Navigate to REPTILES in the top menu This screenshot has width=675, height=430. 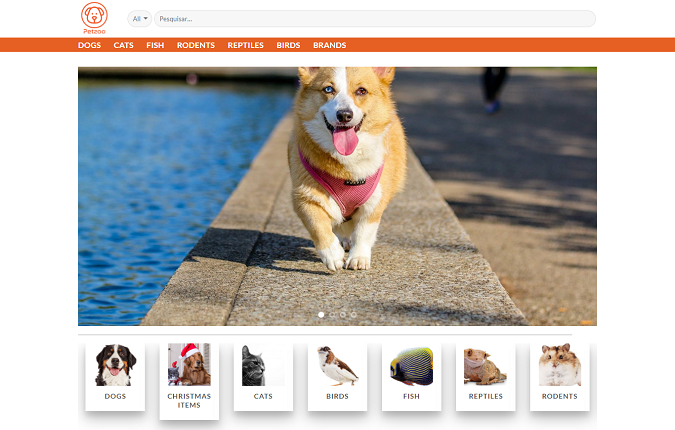(246, 45)
